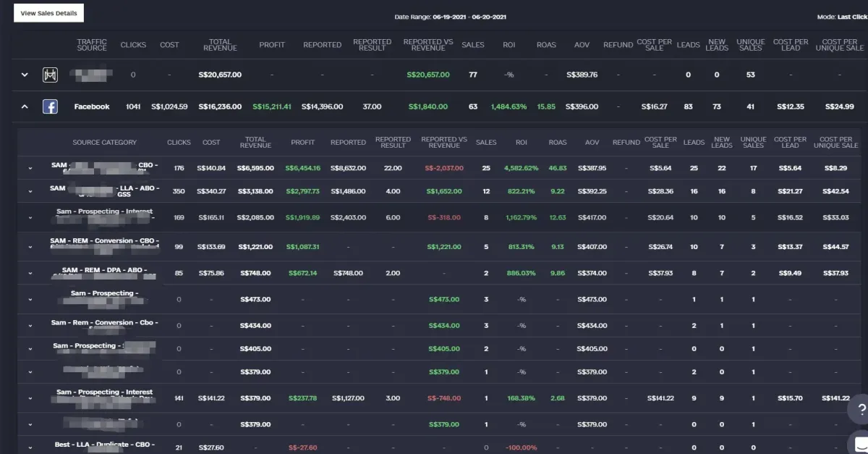Screen dimensions: 868x454
Task: Click the profit value S$6,454.16
Action: click(303, 168)
